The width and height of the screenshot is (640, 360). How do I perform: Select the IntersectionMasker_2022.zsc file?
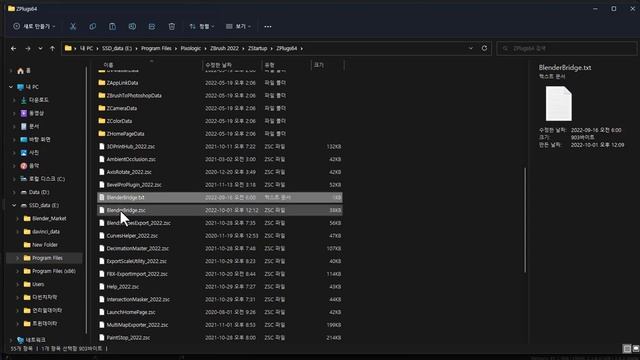click(220, 300)
